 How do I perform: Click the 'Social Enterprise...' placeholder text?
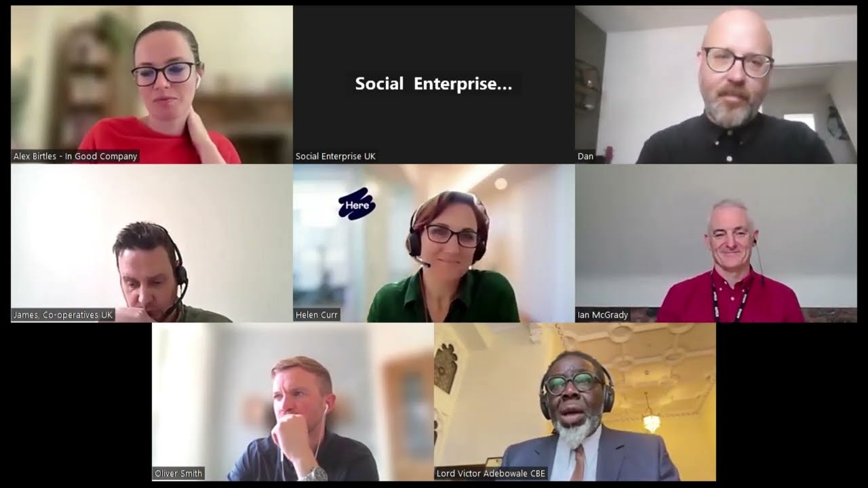pos(434,84)
